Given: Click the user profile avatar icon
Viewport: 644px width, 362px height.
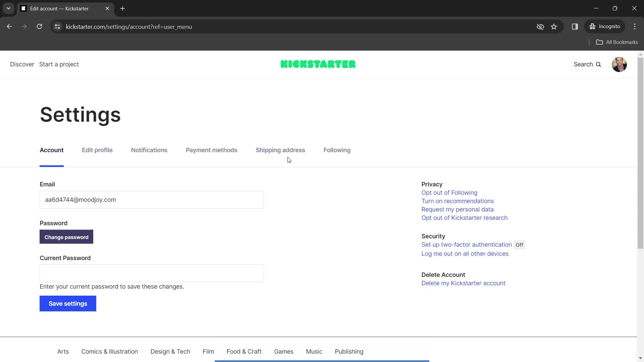Looking at the screenshot, I should pyautogui.click(x=620, y=65).
